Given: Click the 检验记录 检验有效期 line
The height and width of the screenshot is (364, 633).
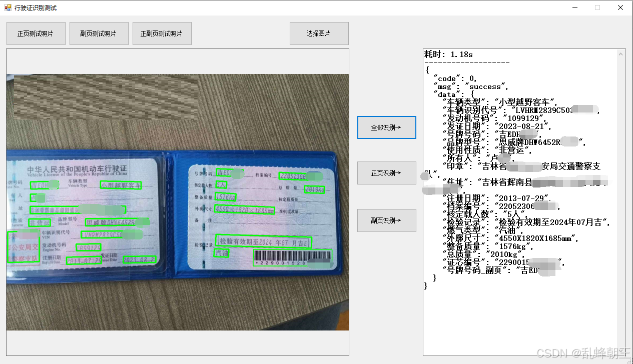Looking at the screenshot, I should tap(525, 222).
